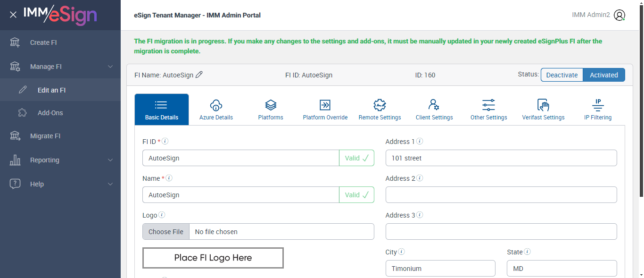
Task: Click into the Address 2 input field
Action: click(x=501, y=194)
